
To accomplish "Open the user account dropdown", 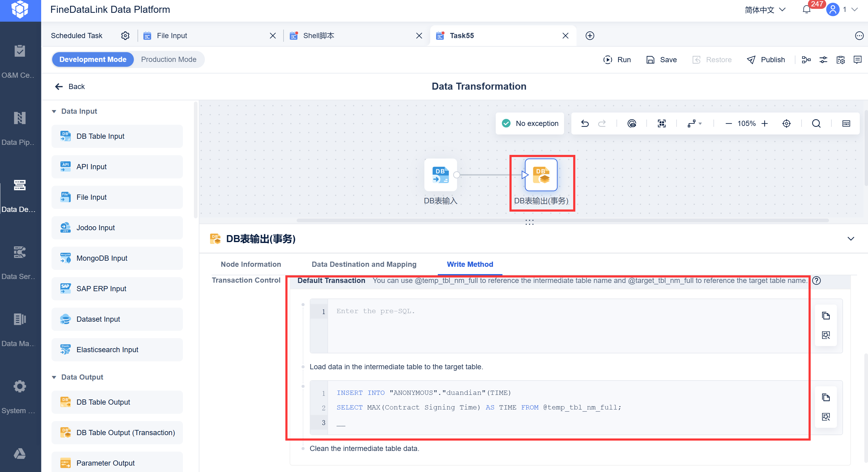I will 842,10.
